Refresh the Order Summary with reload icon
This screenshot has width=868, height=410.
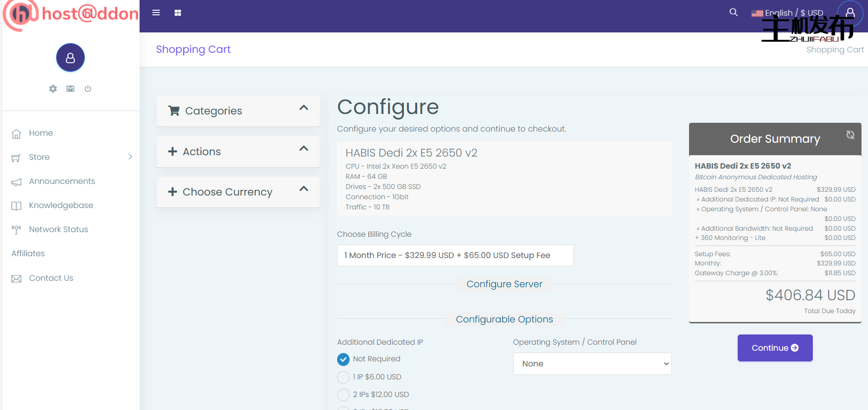pos(850,134)
